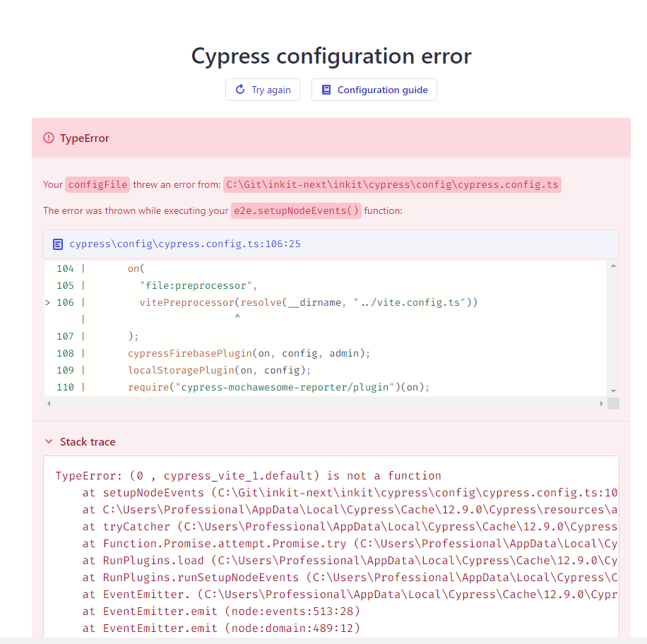Click the file icon beside cypress.config.ts path
The image size is (647, 644).
58,244
